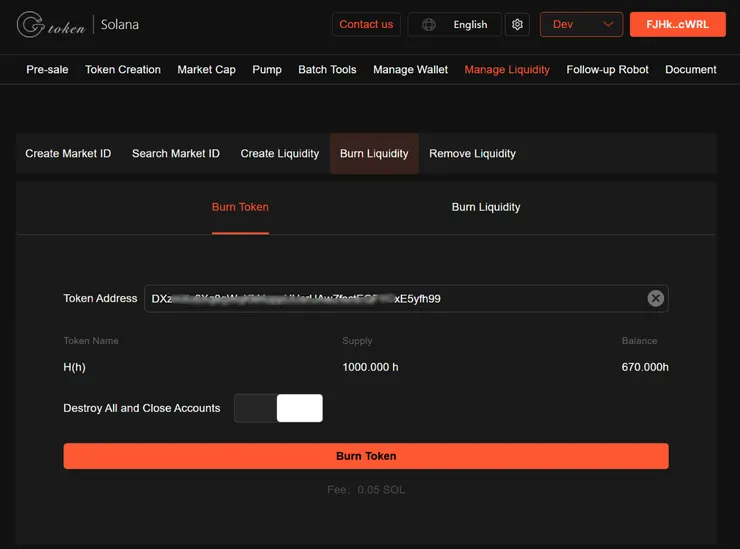This screenshot has height=549, width=740.
Task: Open the English language selector
Action: [x=469, y=25]
